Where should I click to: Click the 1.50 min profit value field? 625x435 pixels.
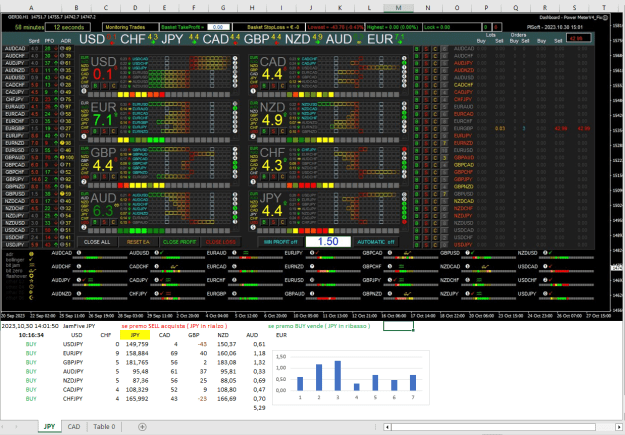click(x=328, y=242)
